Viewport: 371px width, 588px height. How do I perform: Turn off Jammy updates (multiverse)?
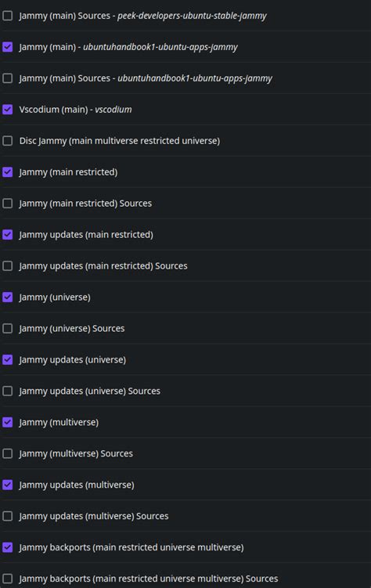(8, 485)
